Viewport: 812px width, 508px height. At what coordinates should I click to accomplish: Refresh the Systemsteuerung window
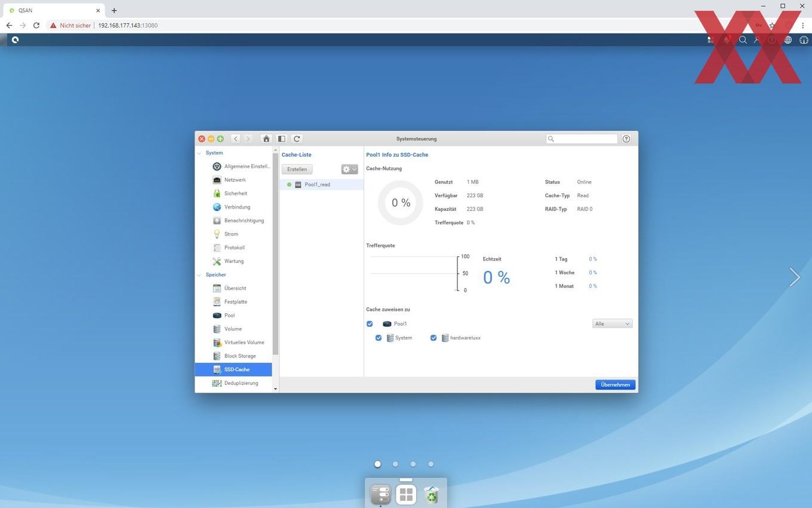297,139
